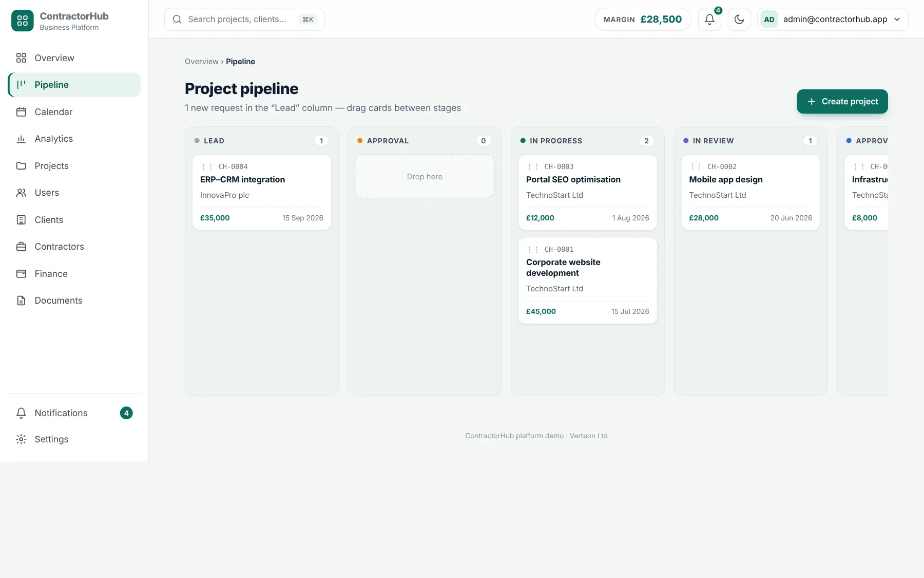The width and height of the screenshot is (924, 578).
Task: Click the Clients building icon
Action: coord(21,220)
